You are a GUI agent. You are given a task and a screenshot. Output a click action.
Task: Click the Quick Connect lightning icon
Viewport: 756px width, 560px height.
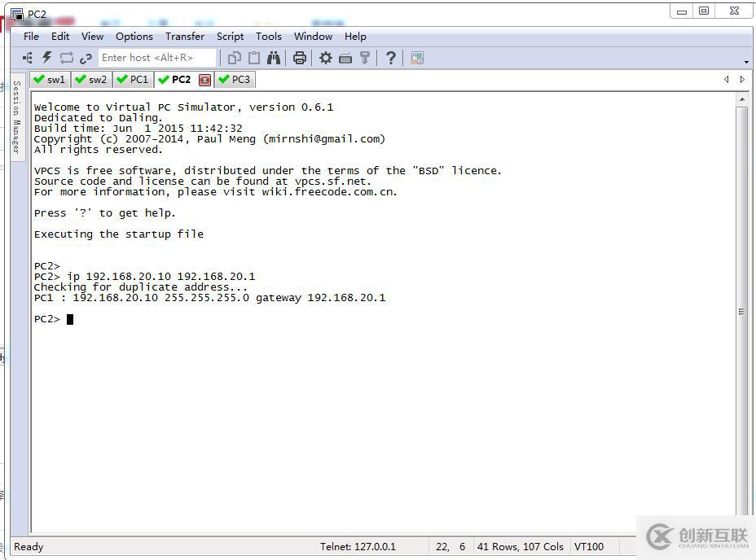(46, 58)
